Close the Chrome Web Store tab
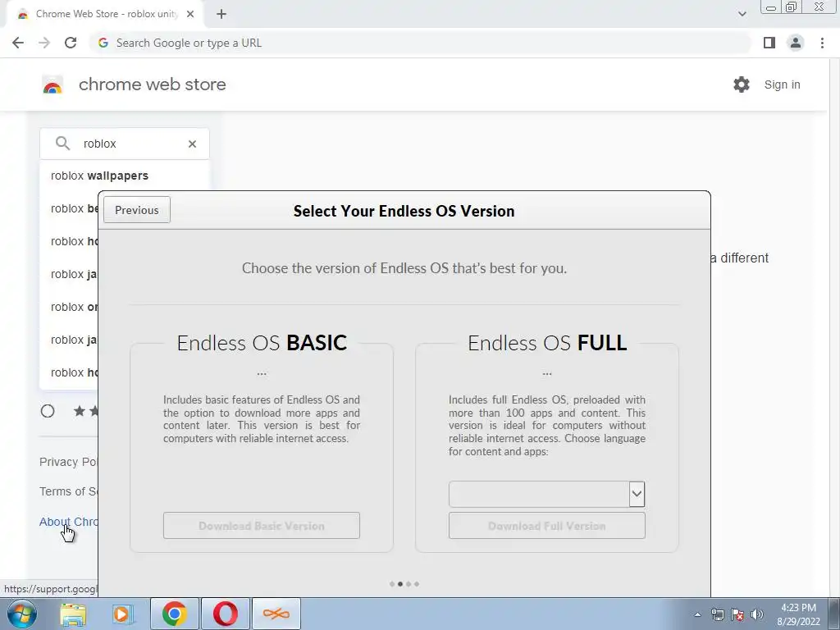Image resolution: width=840 pixels, height=630 pixels. (190, 14)
